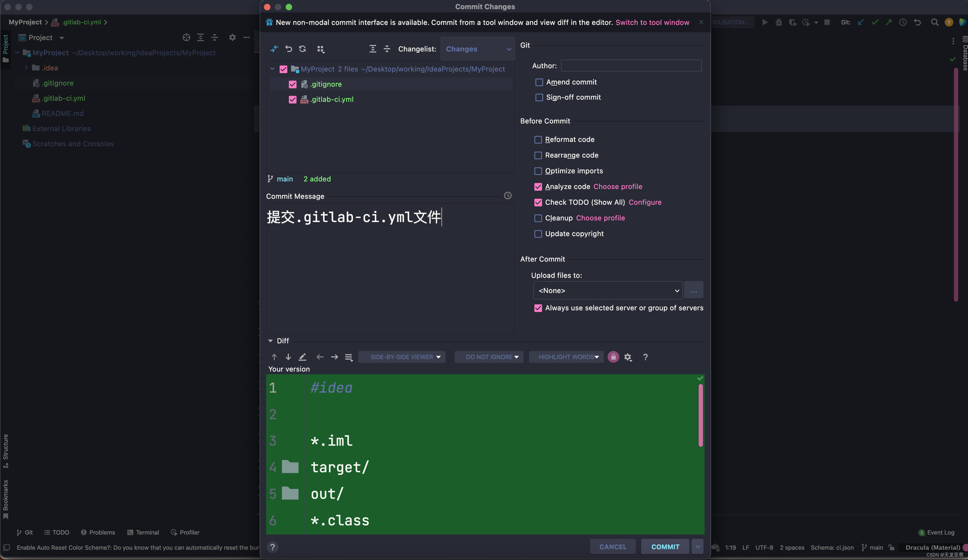
Task: Open Side-by-side viewer dropdown
Action: click(402, 357)
